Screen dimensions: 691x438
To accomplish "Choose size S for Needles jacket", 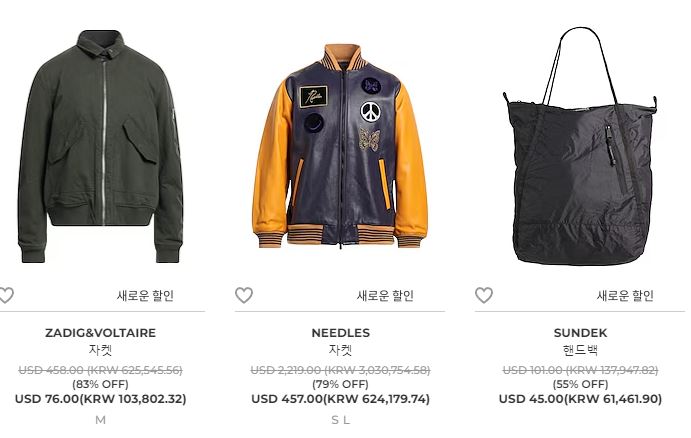I will [x=335, y=420].
